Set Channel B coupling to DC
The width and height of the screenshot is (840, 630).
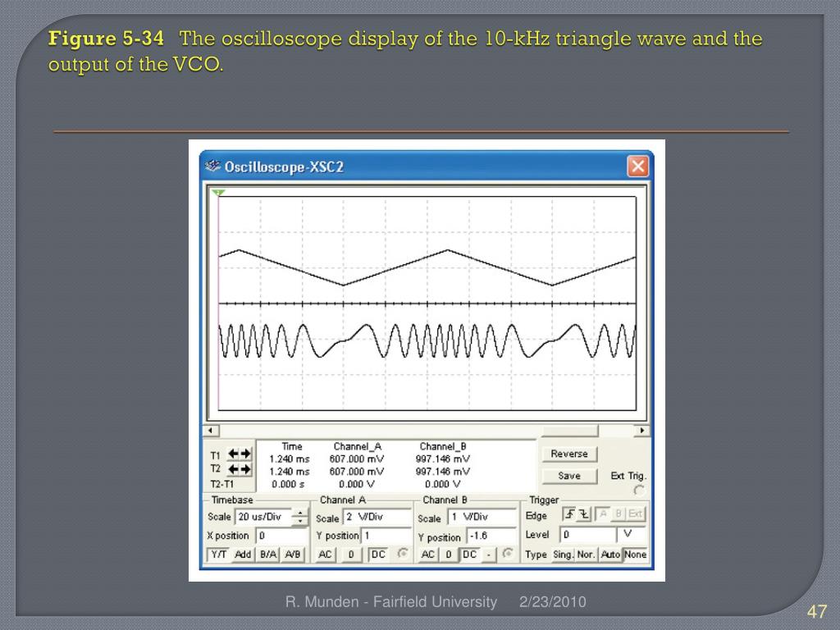(469, 555)
